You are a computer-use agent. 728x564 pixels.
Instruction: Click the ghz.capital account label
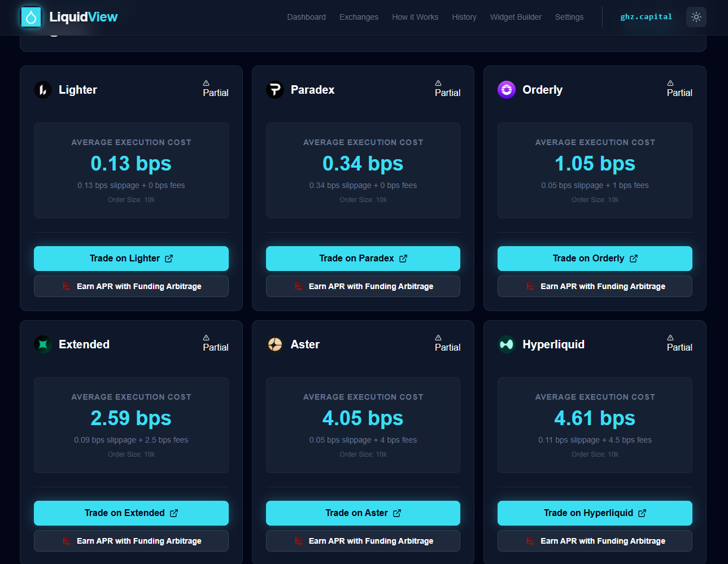coord(646,16)
